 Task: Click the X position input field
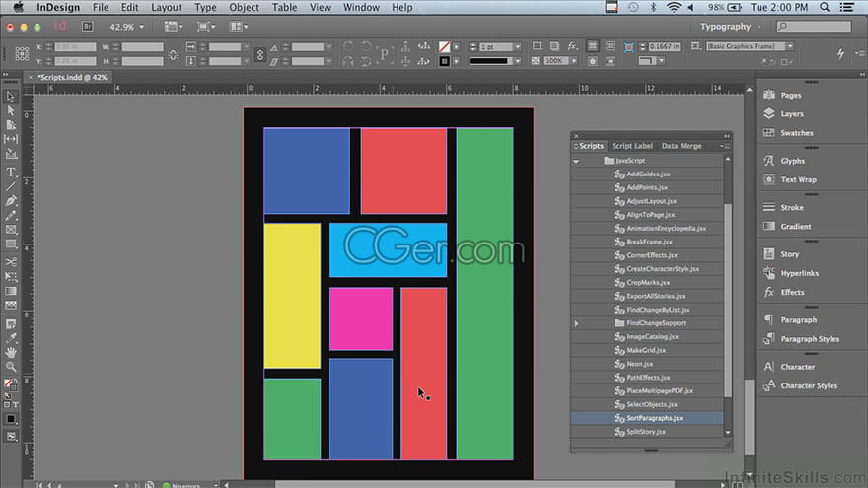75,47
